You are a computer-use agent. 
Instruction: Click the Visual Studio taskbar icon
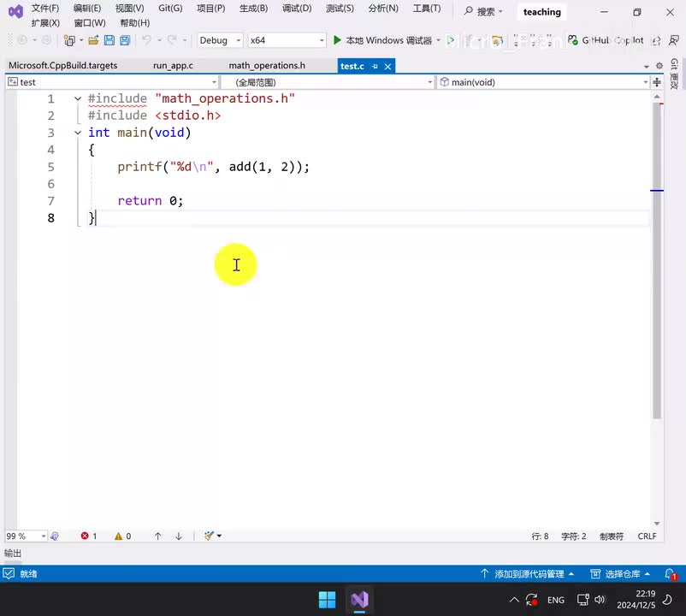pyautogui.click(x=359, y=600)
